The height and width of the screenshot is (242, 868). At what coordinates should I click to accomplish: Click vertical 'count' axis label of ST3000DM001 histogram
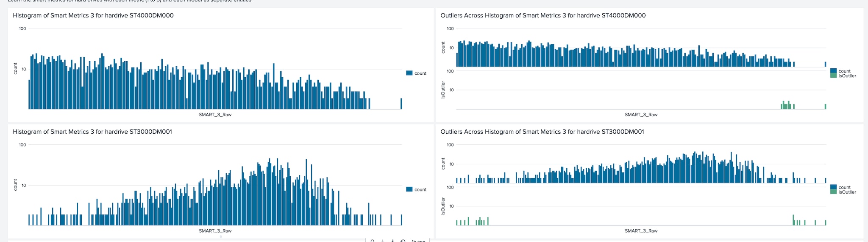tap(16, 185)
